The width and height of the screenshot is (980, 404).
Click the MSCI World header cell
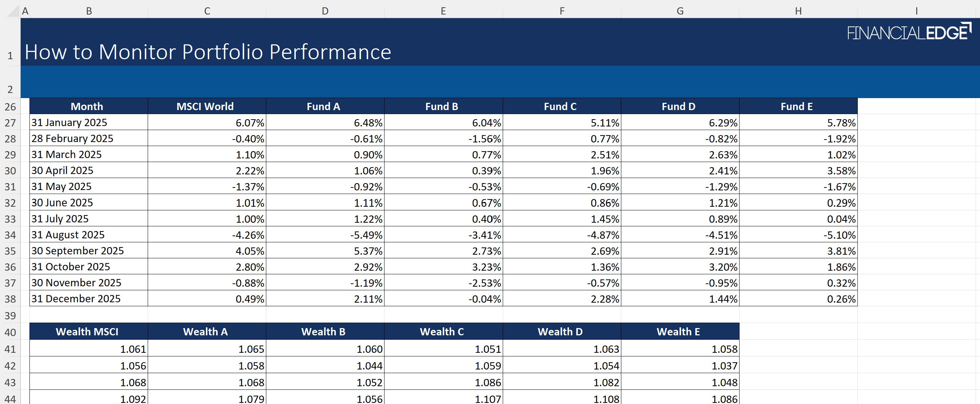pos(205,106)
